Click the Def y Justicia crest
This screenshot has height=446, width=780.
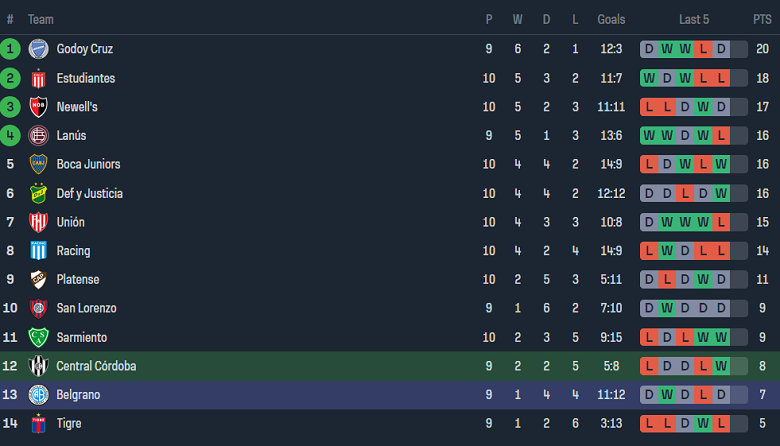coord(38,193)
